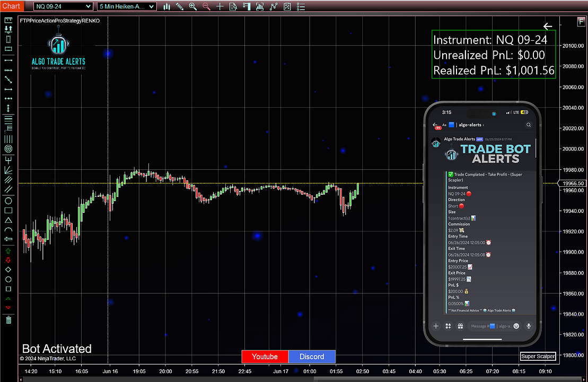Select the Gann Fan drawing tool
The height and width of the screenshot is (382, 588).
point(8,170)
